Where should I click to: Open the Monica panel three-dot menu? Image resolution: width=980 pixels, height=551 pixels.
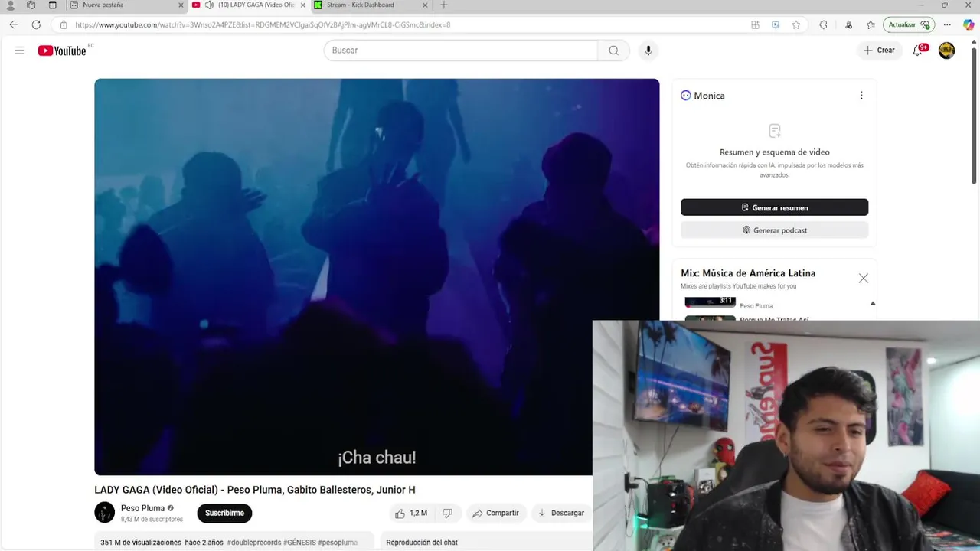(861, 96)
